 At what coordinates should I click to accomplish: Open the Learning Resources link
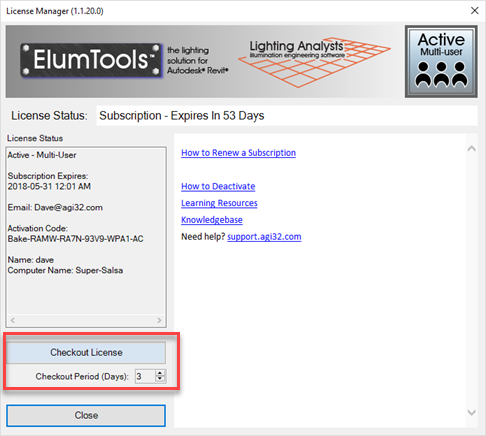pyautogui.click(x=219, y=203)
